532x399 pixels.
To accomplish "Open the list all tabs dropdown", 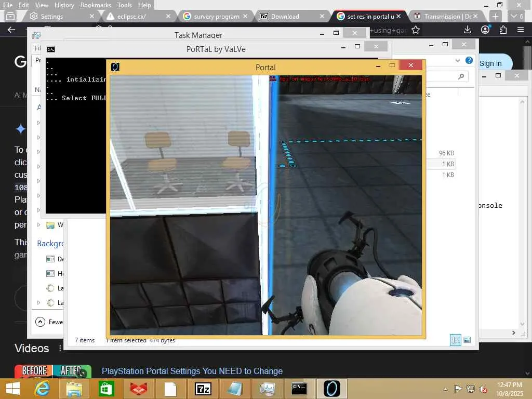I will coord(517,16).
